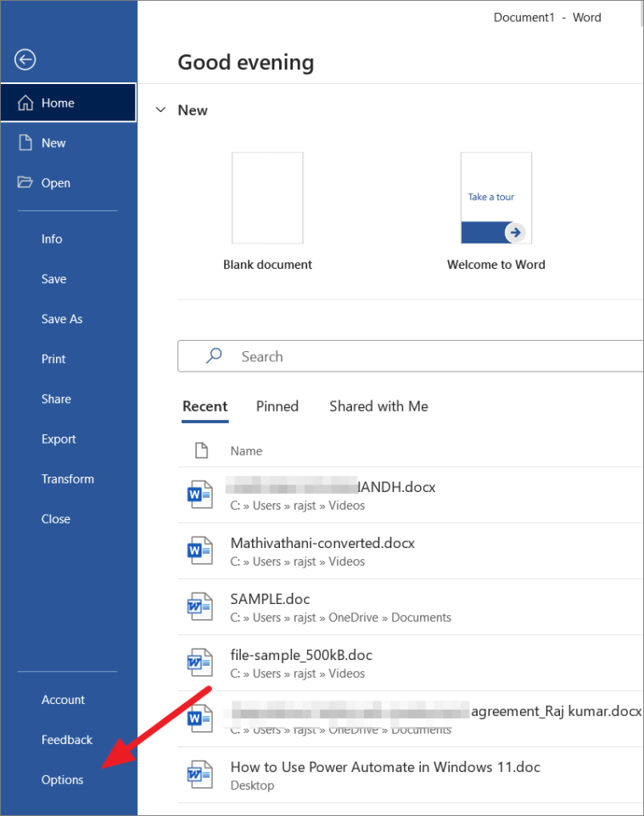This screenshot has width=644, height=816.
Task: Select New in the backstage menu
Action: pos(69,143)
